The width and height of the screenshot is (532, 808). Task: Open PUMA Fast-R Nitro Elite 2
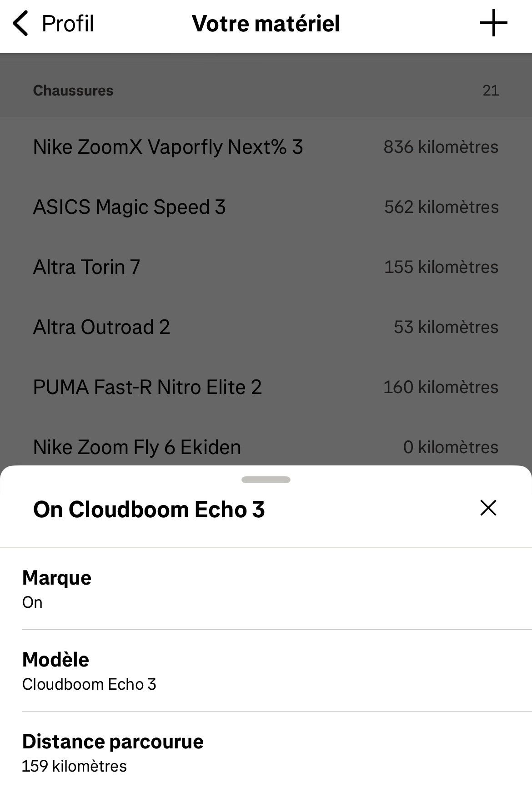(148, 387)
